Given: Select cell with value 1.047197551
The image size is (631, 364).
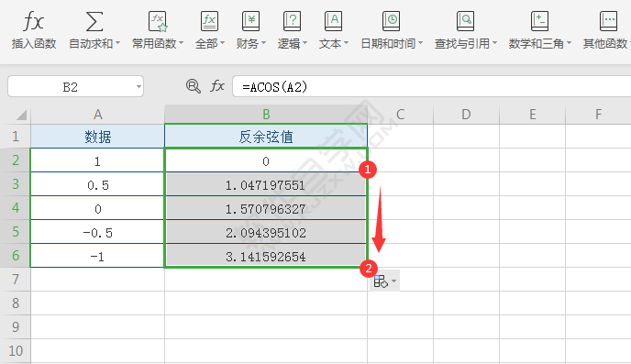Looking at the screenshot, I should (266, 183).
